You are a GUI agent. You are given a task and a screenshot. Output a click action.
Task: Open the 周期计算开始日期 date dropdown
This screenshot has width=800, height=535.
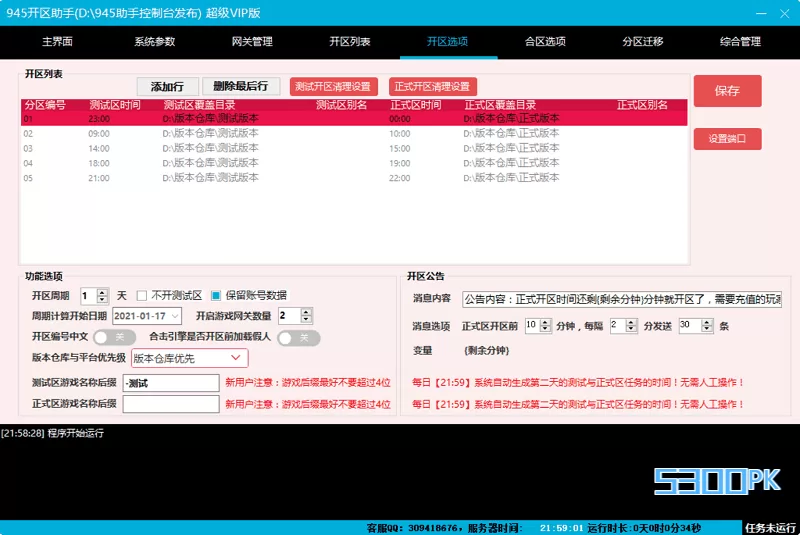(175, 316)
